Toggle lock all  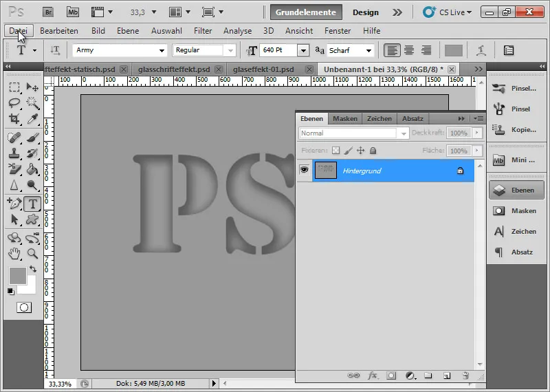tap(373, 151)
